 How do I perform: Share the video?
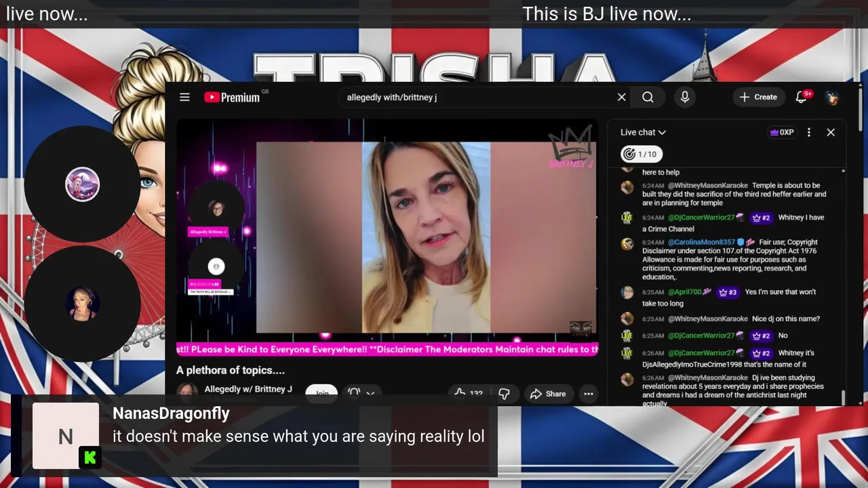[548, 394]
